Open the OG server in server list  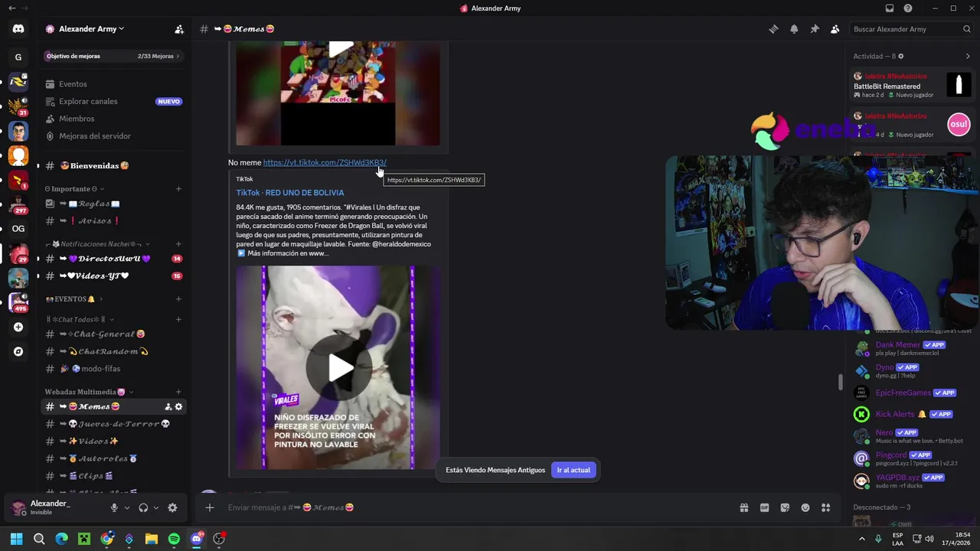[x=18, y=228]
